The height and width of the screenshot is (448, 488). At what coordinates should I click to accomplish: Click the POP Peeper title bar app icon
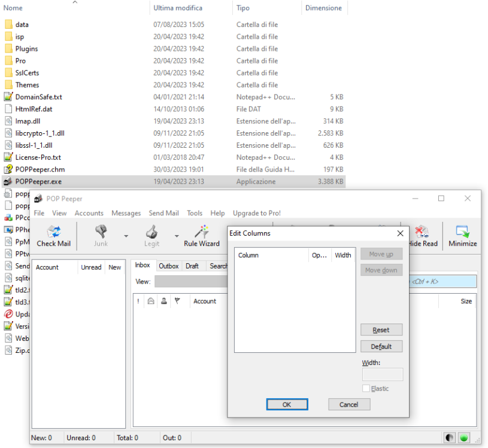38,199
